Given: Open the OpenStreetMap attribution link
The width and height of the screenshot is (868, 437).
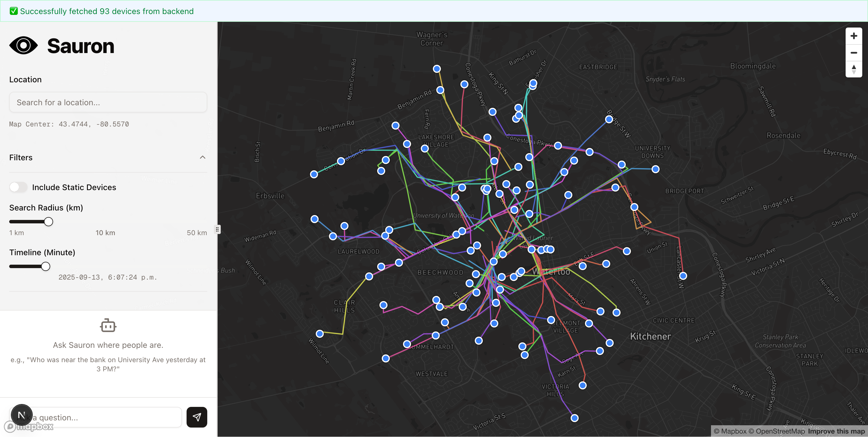Looking at the screenshot, I should 776,431.
